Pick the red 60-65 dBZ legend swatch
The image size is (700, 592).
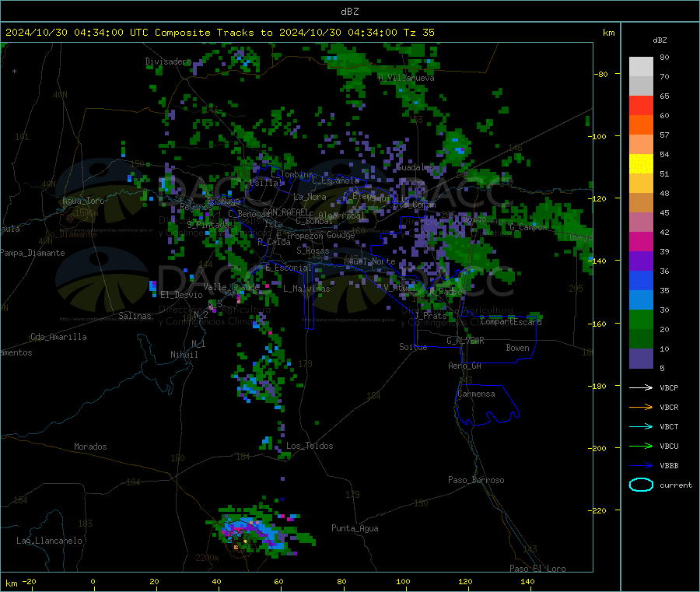click(x=641, y=105)
